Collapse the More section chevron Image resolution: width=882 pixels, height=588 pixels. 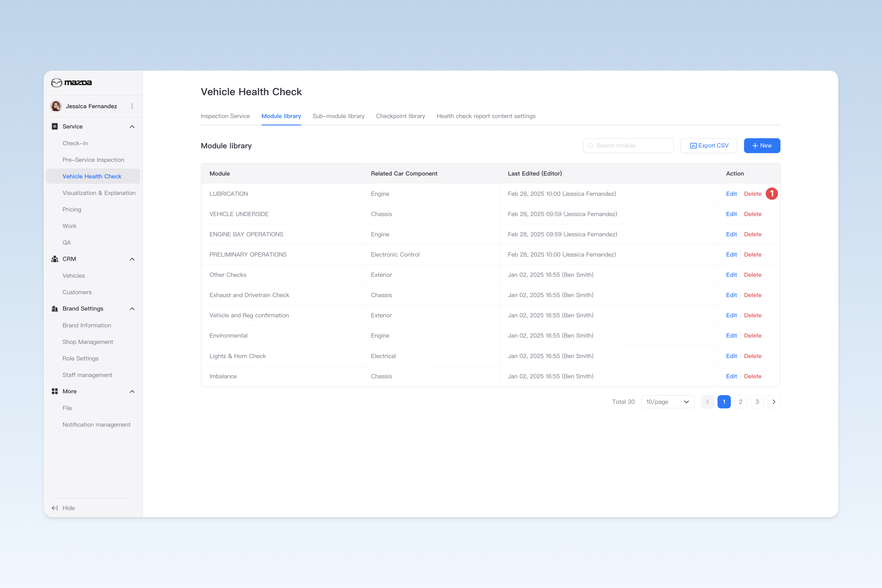(132, 392)
